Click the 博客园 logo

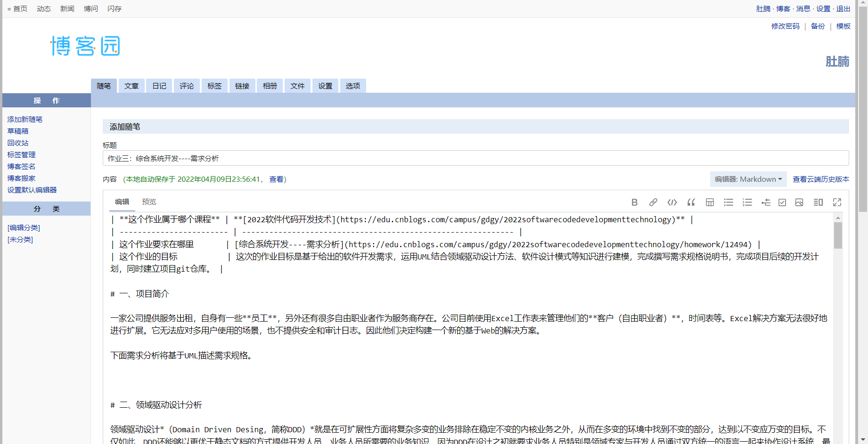coord(85,46)
